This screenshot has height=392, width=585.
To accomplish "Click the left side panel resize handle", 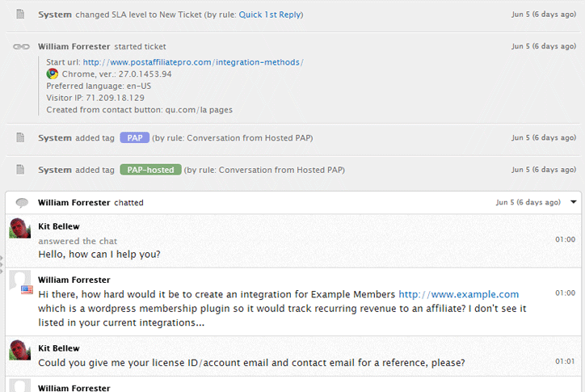I will point(2,263).
